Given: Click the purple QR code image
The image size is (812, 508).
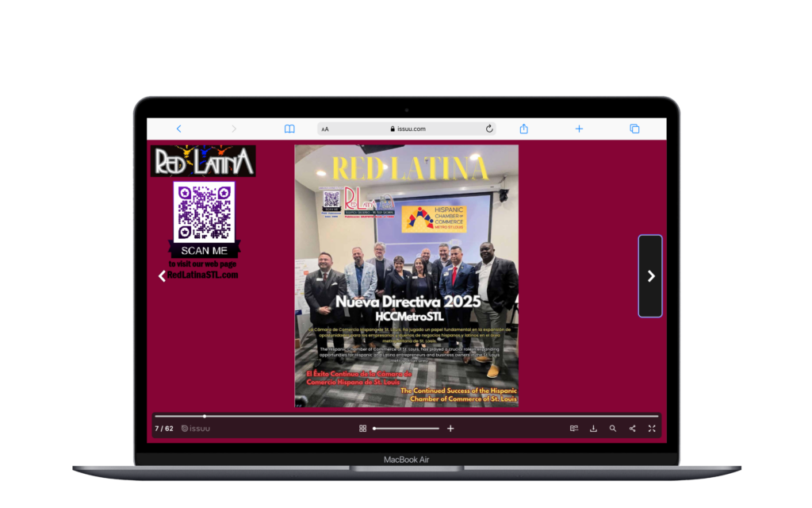Looking at the screenshot, I should pyautogui.click(x=204, y=212).
